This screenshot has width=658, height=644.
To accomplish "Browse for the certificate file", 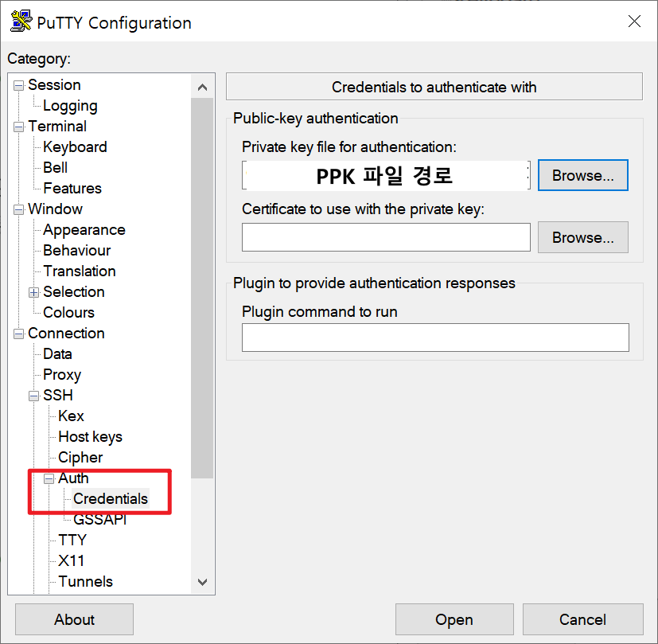I will [583, 237].
